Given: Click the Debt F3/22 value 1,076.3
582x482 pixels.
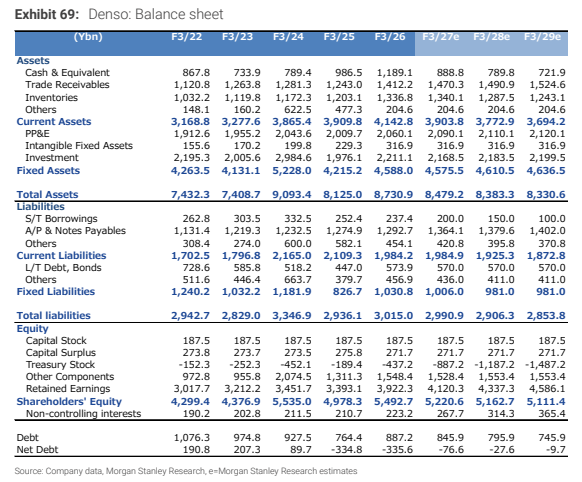Looking at the screenshot, I should (192, 438).
